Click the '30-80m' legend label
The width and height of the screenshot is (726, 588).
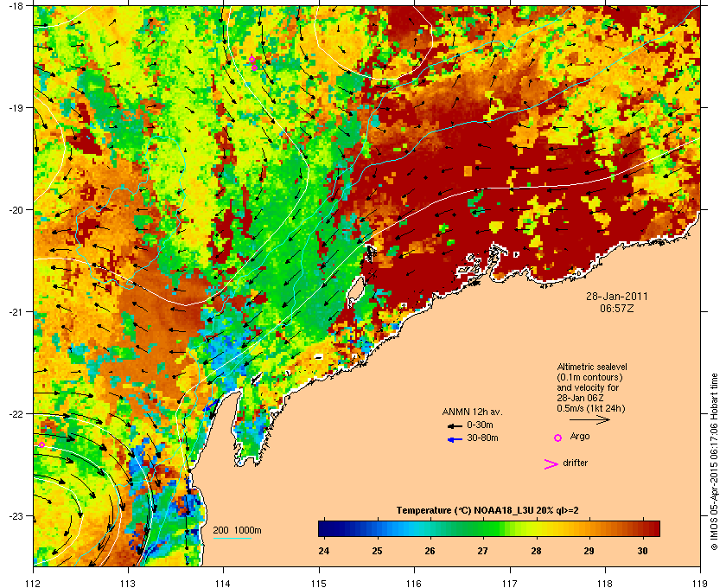pyautogui.click(x=482, y=438)
